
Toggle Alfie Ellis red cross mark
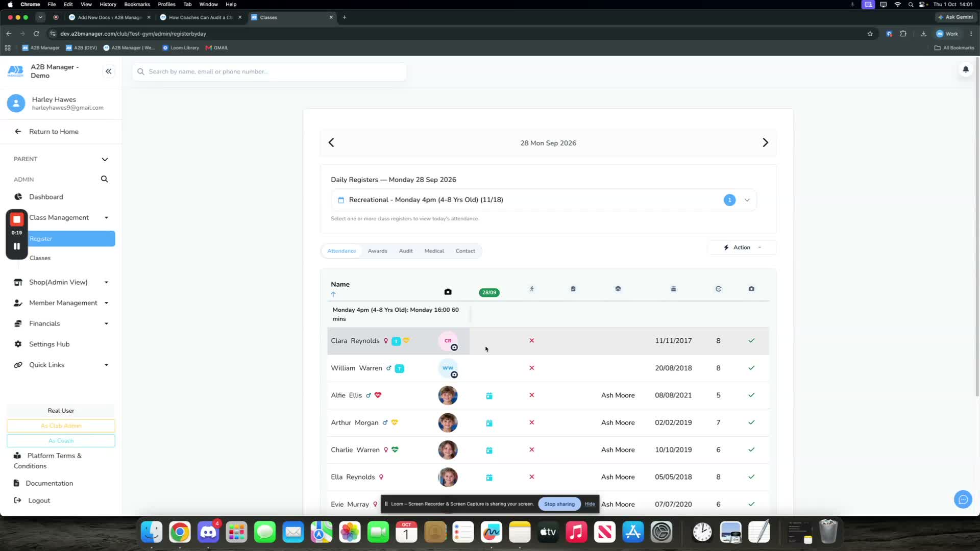click(531, 395)
